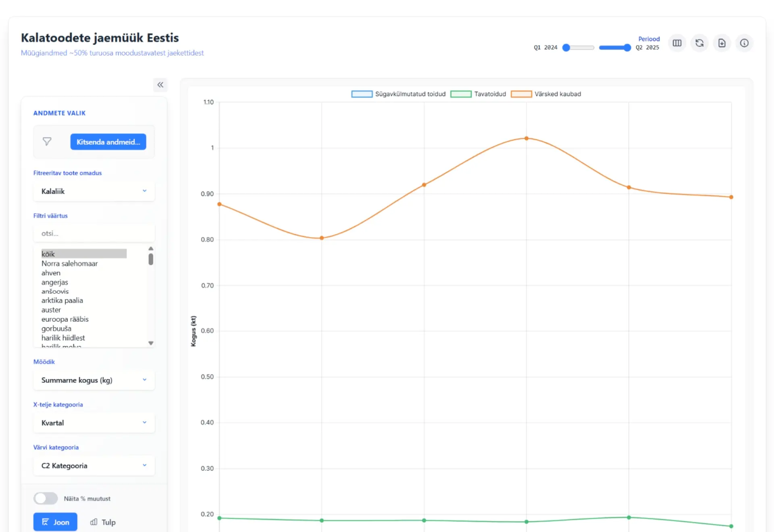Viewport: 774px width, 532px height.
Task: Click Kitsenda andmeid button
Action: tap(108, 142)
